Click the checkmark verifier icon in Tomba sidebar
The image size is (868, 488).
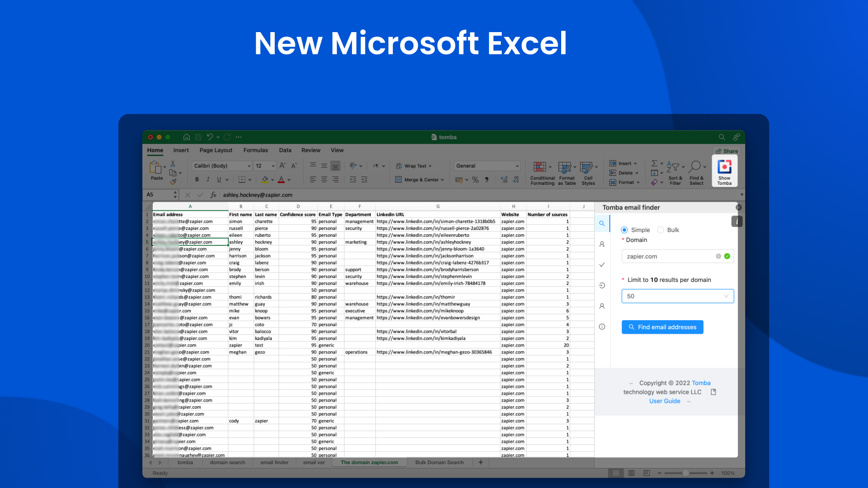click(602, 265)
